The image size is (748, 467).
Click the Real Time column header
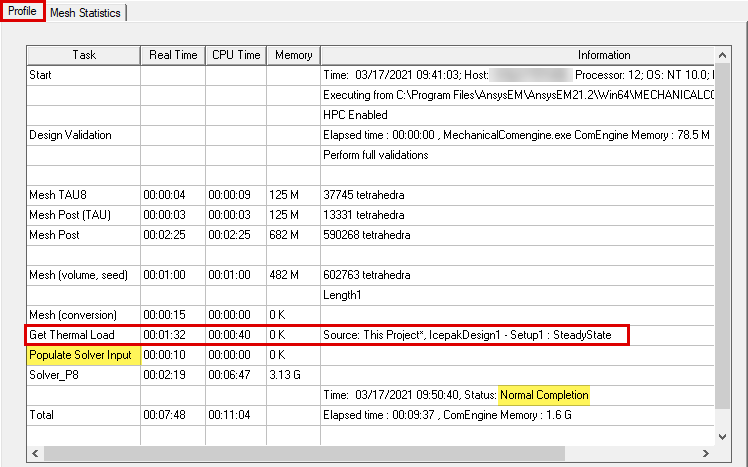click(172, 55)
